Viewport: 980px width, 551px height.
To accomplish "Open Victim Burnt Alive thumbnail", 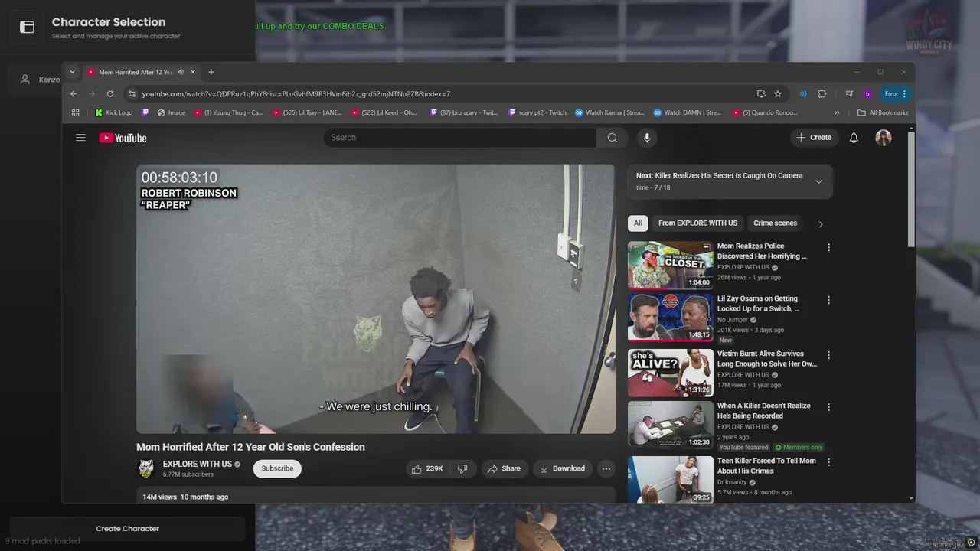I will [x=671, y=373].
